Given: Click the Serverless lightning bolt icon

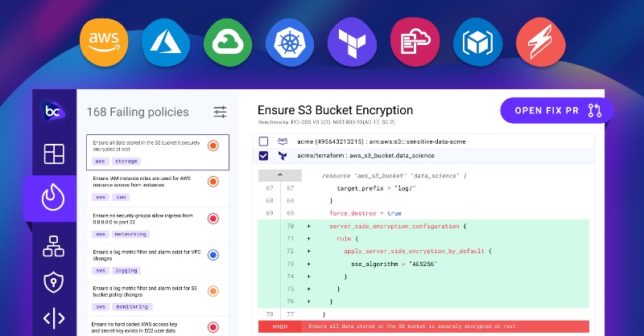Looking at the screenshot, I should (540, 43).
